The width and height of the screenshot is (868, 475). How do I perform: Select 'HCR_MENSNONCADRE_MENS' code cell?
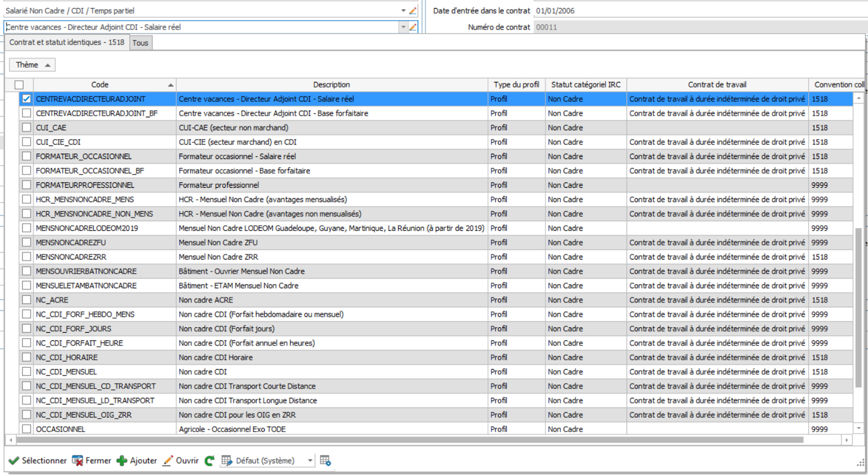coord(105,199)
